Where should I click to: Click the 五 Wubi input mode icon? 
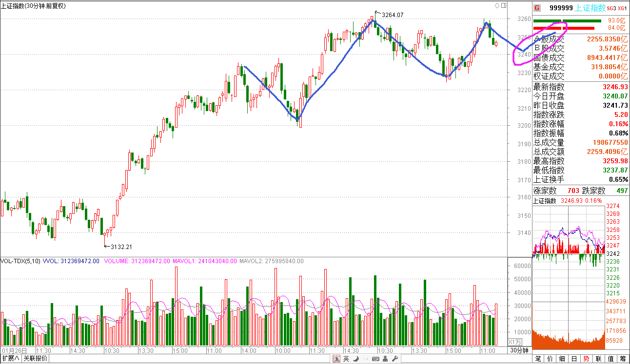(336, 359)
